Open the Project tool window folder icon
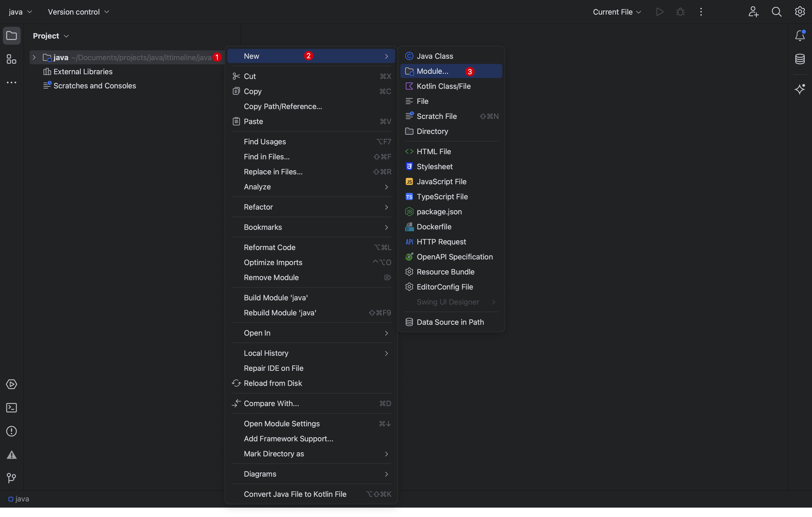 point(12,36)
